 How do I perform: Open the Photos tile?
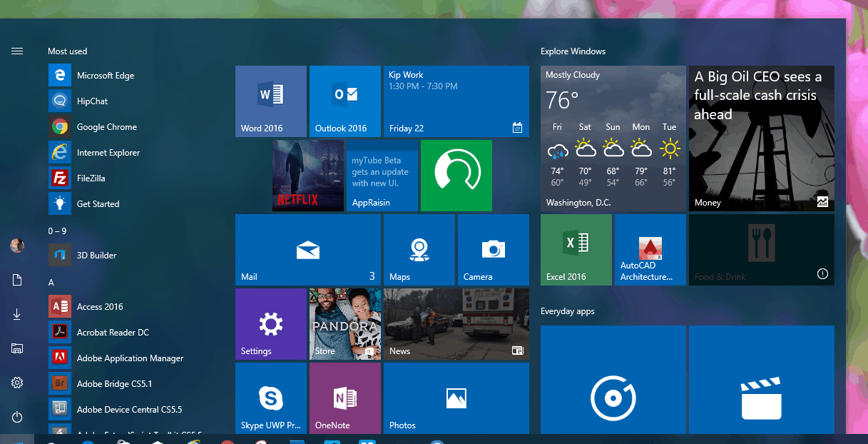(456, 398)
